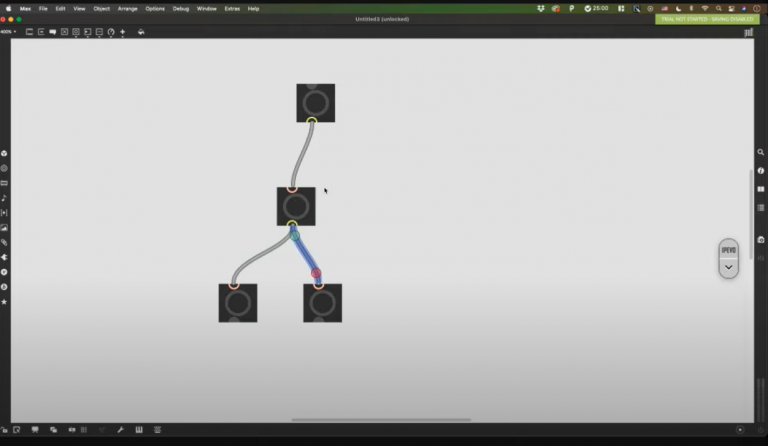Click the IPEVO button on the right

tap(728, 250)
